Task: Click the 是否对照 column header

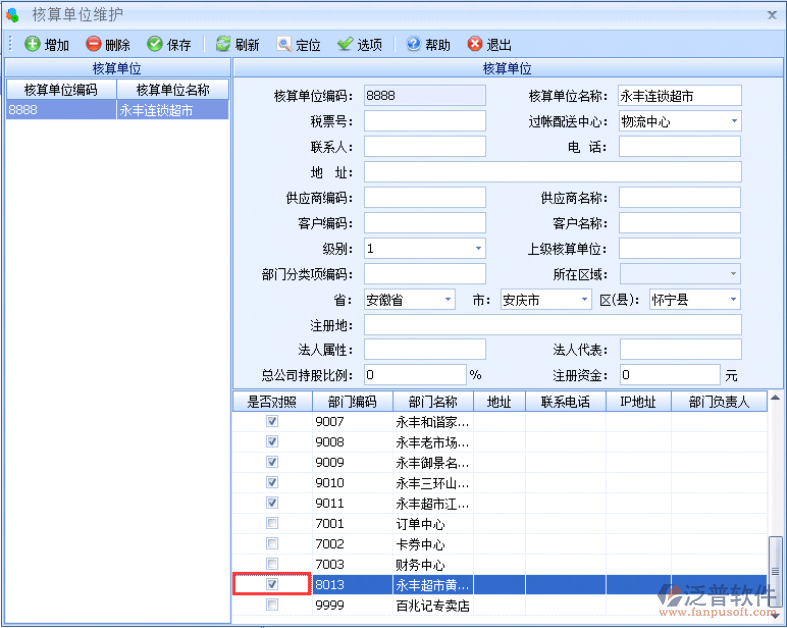Action: point(272,402)
